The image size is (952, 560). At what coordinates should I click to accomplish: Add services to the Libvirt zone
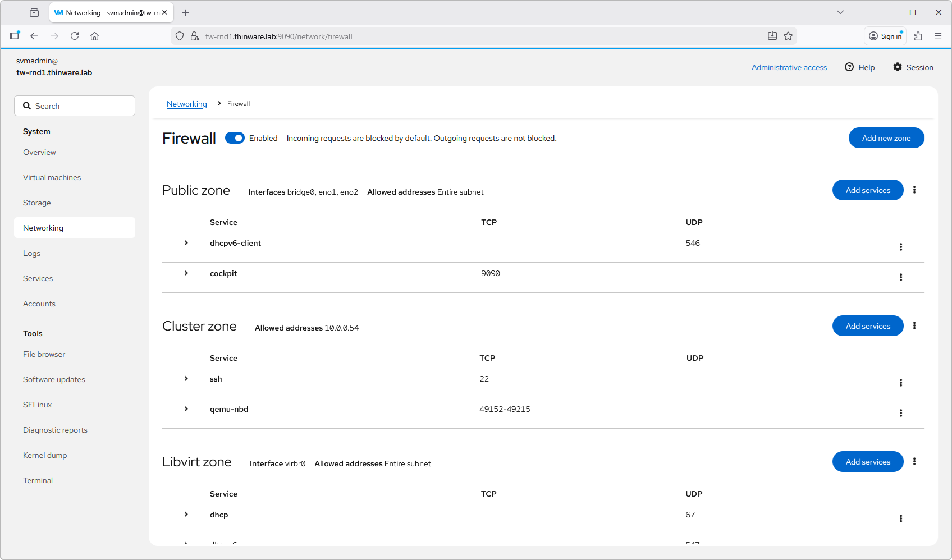coord(868,462)
